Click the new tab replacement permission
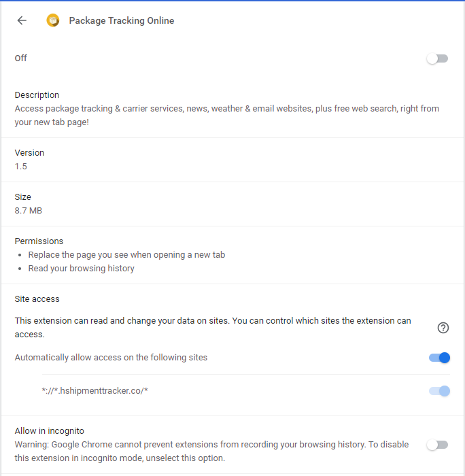Screen dimensions: 465x476 click(126, 255)
